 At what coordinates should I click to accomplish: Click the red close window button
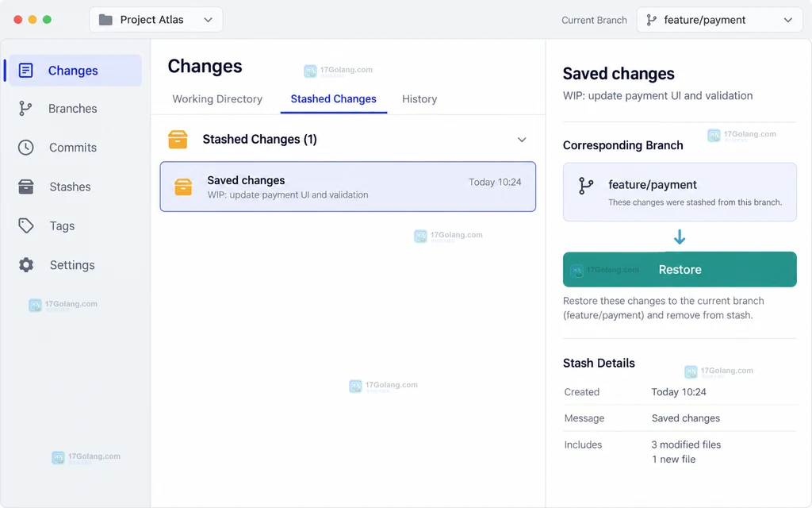[x=18, y=20]
